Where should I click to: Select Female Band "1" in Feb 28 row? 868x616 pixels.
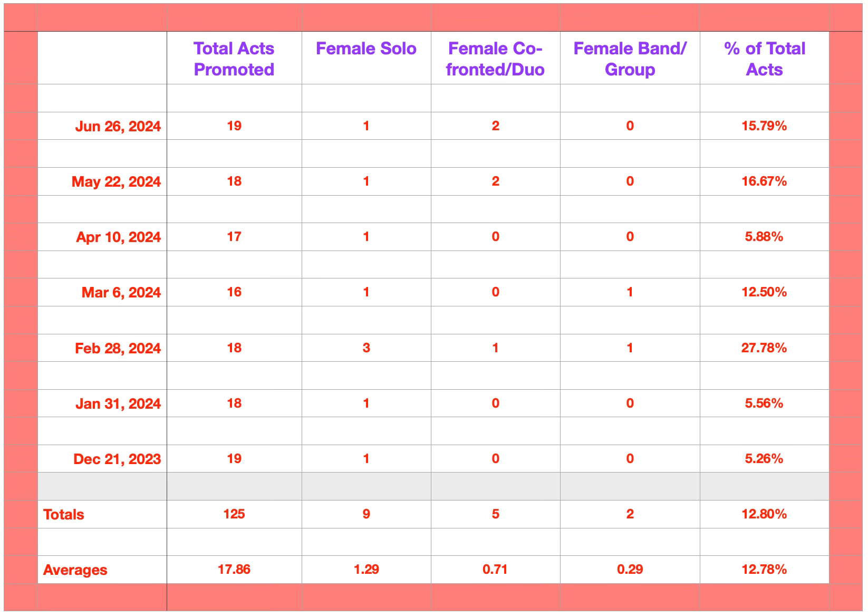point(630,348)
